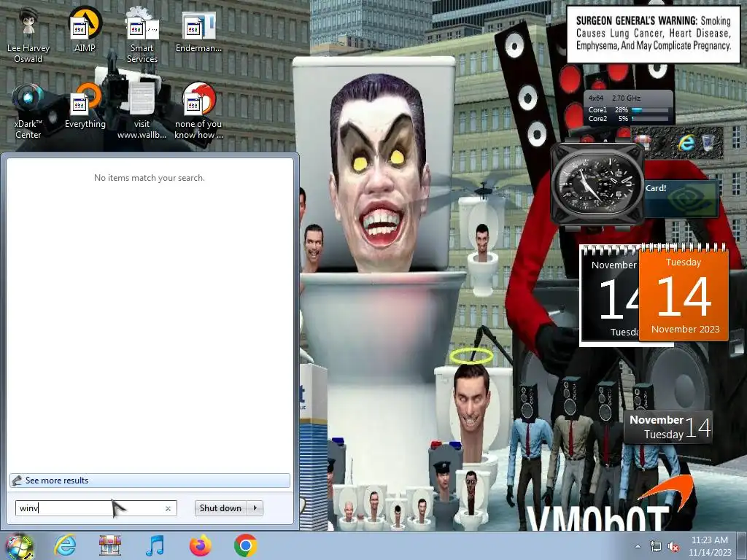747x560 pixels.
Task: Open the music note app on the taskbar
Action: tap(155, 545)
